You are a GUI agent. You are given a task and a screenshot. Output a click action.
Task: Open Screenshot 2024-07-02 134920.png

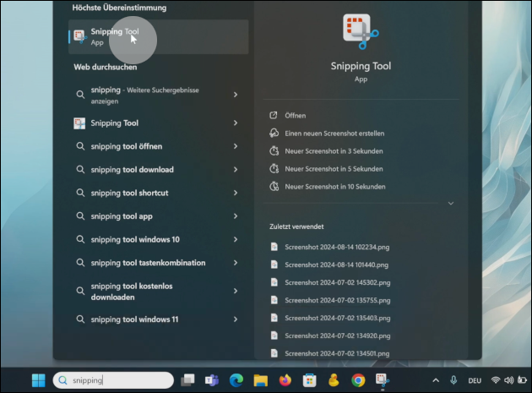tap(338, 336)
